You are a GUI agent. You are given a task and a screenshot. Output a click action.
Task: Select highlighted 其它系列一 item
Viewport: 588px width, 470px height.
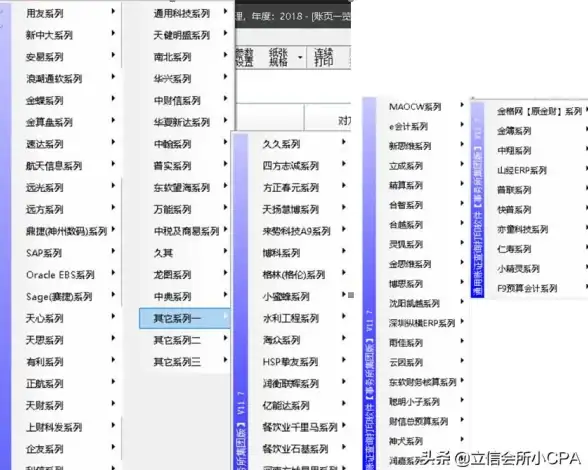tap(184, 318)
